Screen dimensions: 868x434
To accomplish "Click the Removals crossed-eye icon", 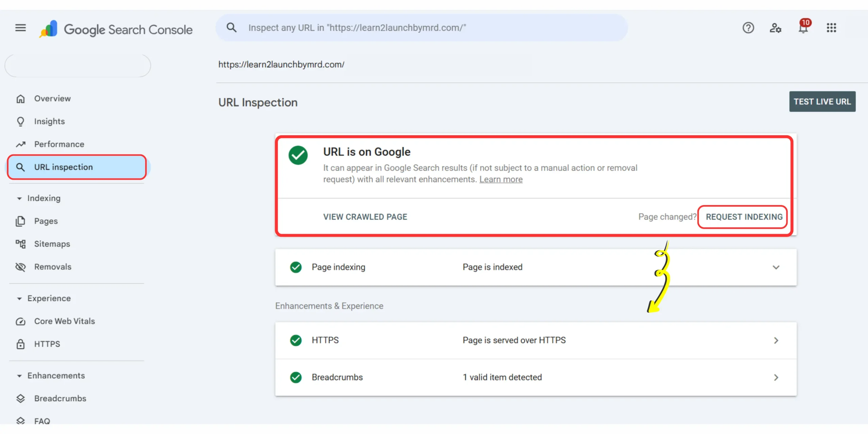I will pyautogui.click(x=21, y=267).
